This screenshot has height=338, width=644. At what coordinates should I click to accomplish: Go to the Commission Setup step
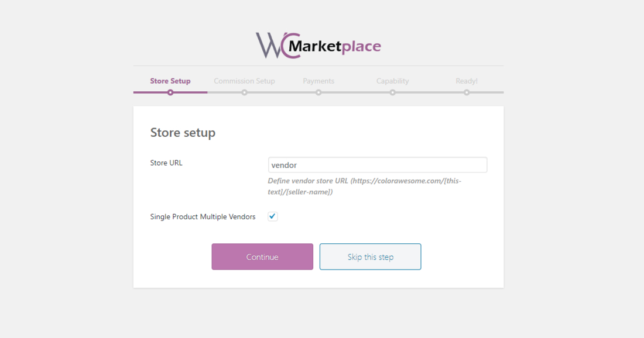click(x=244, y=81)
